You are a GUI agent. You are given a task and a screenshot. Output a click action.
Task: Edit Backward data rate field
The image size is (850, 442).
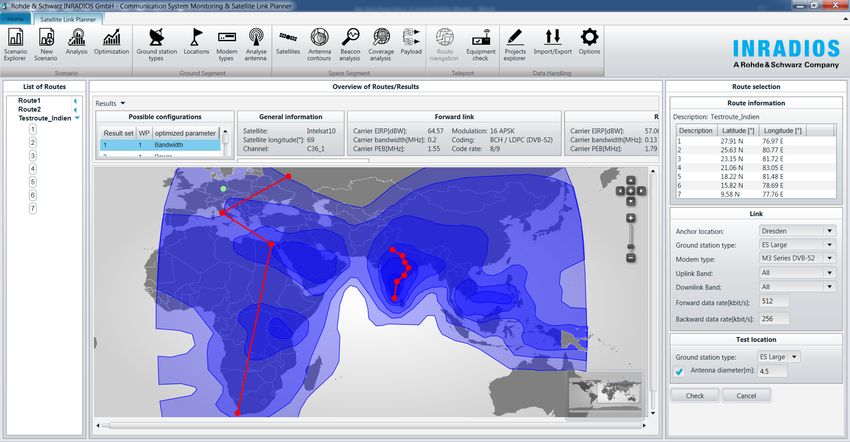tap(774, 319)
